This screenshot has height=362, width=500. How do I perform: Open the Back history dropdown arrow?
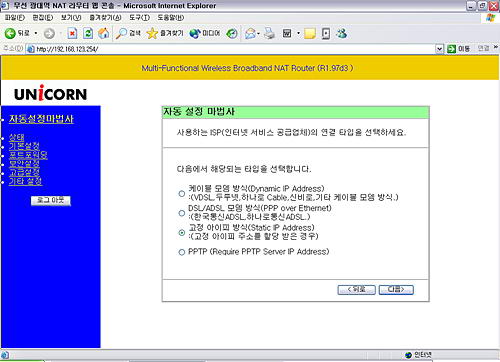pyautogui.click(x=36, y=33)
